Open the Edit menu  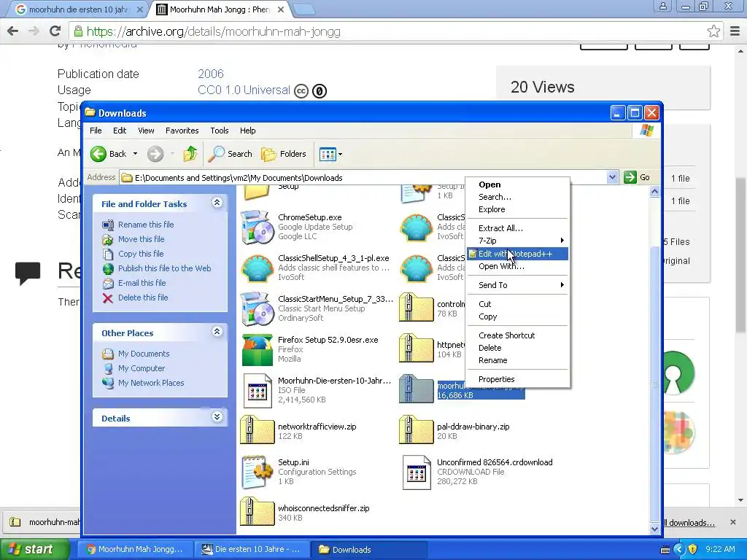(120, 131)
